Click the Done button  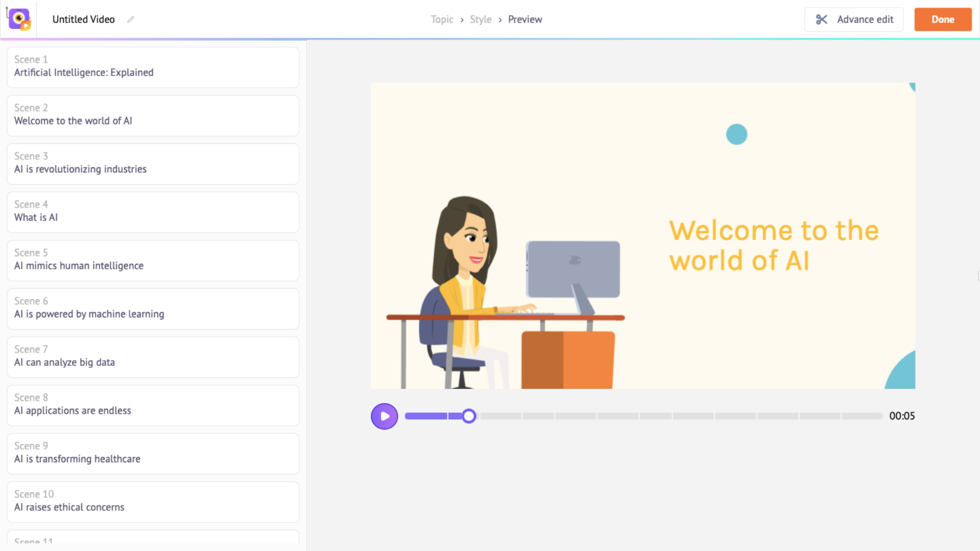click(x=942, y=19)
